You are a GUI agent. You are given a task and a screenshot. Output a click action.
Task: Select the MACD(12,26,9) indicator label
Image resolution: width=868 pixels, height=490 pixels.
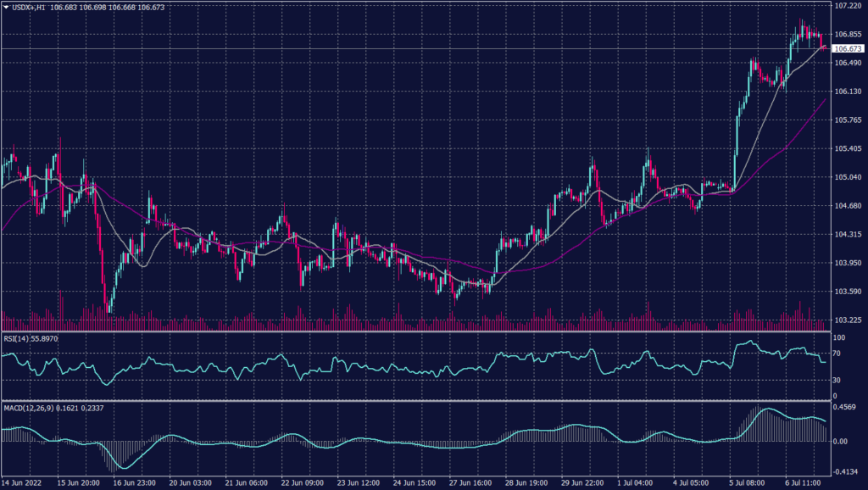[x=30, y=407]
